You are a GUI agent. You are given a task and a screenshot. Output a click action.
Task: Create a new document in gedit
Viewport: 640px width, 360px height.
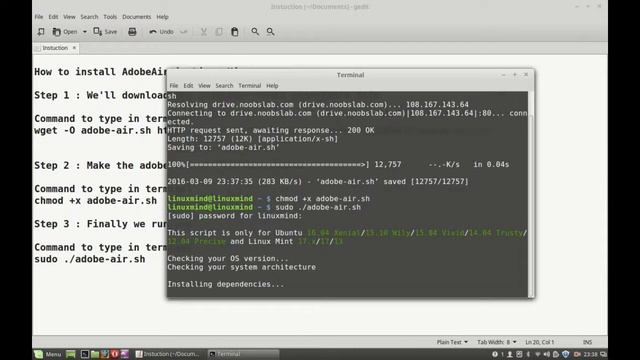coord(41,31)
